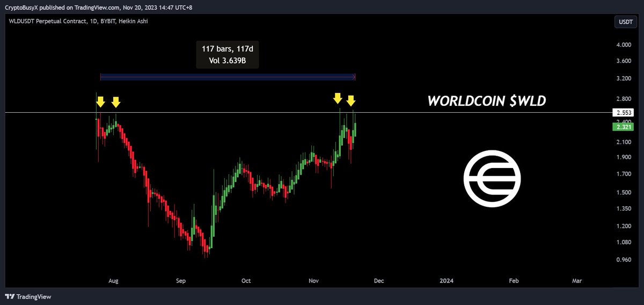Click the TradingView logo at bottom left
This screenshot has width=644, height=305.
click(x=28, y=296)
